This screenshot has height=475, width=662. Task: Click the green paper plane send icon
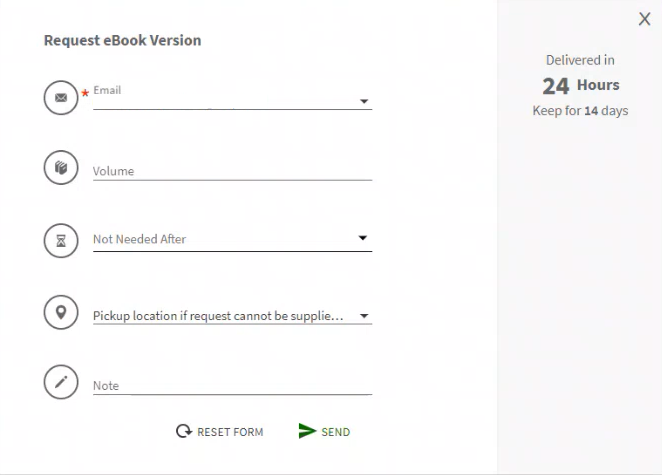[307, 432]
